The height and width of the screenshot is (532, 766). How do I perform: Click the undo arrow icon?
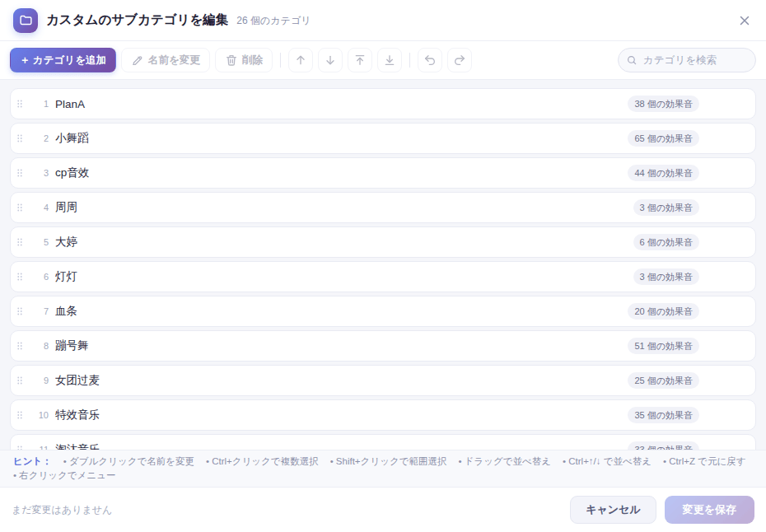click(430, 60)
